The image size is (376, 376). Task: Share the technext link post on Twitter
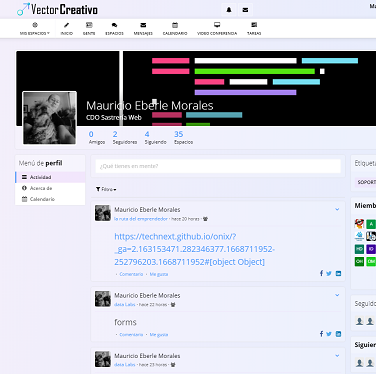pyautogui.click(x=329, y=274)
